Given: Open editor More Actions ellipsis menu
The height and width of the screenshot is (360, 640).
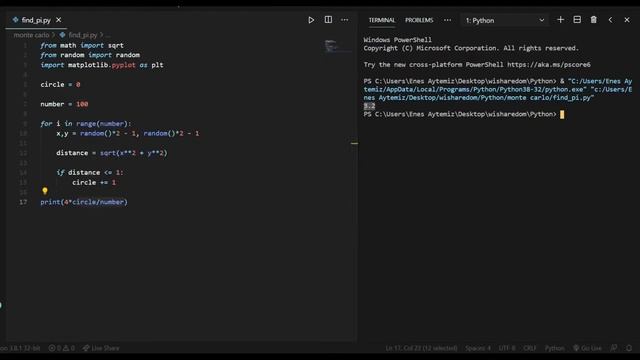Looking at the screenshot, I should (x=344, y=20).
